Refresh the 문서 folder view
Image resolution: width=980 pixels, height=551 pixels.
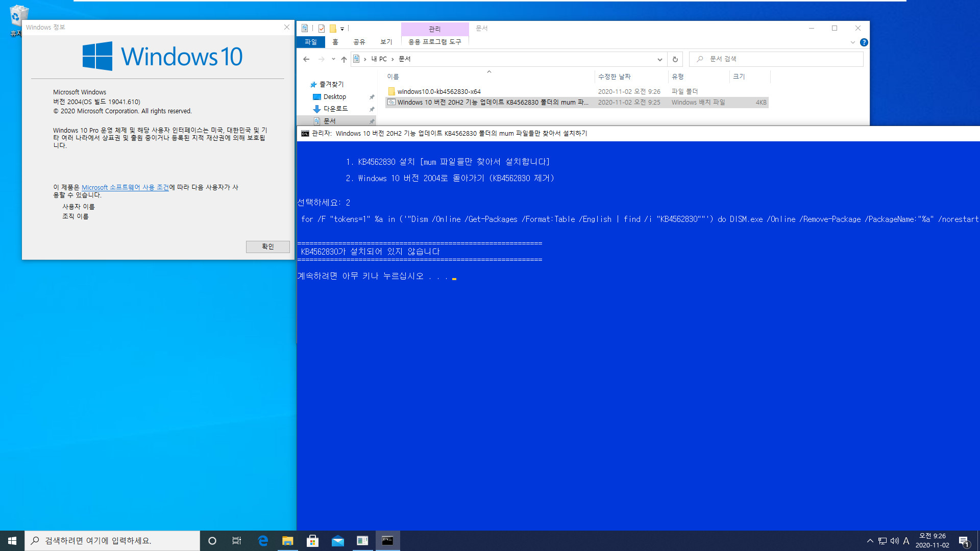pyautogui.click(x=675, y=59)
